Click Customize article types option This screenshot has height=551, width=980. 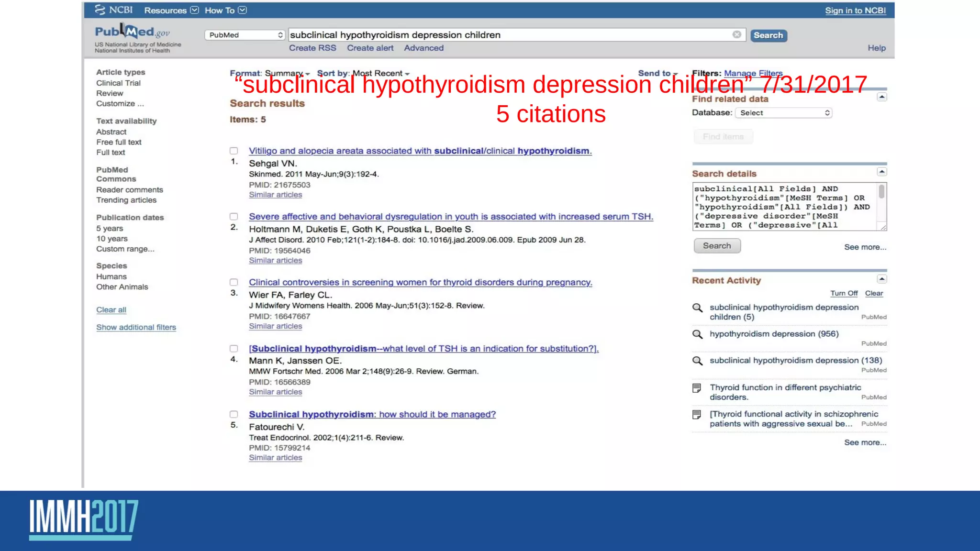pyautogui.click(x=120, y=103)
